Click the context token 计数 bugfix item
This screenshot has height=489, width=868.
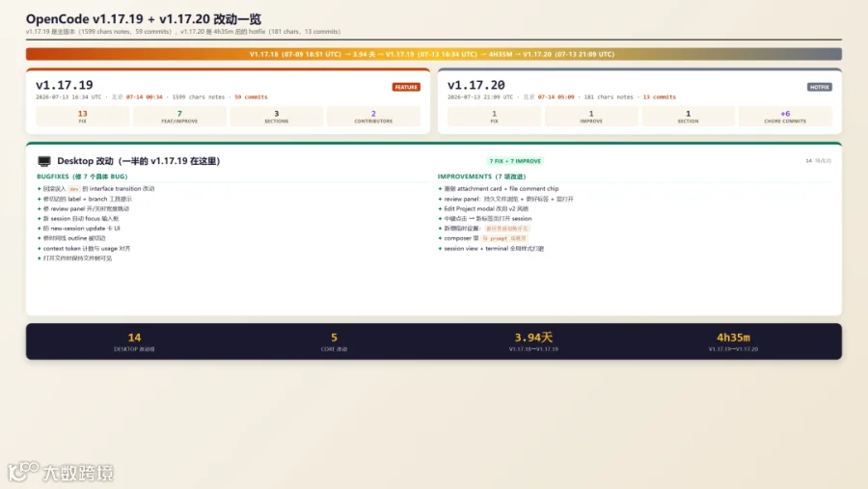tap(87, 249)
